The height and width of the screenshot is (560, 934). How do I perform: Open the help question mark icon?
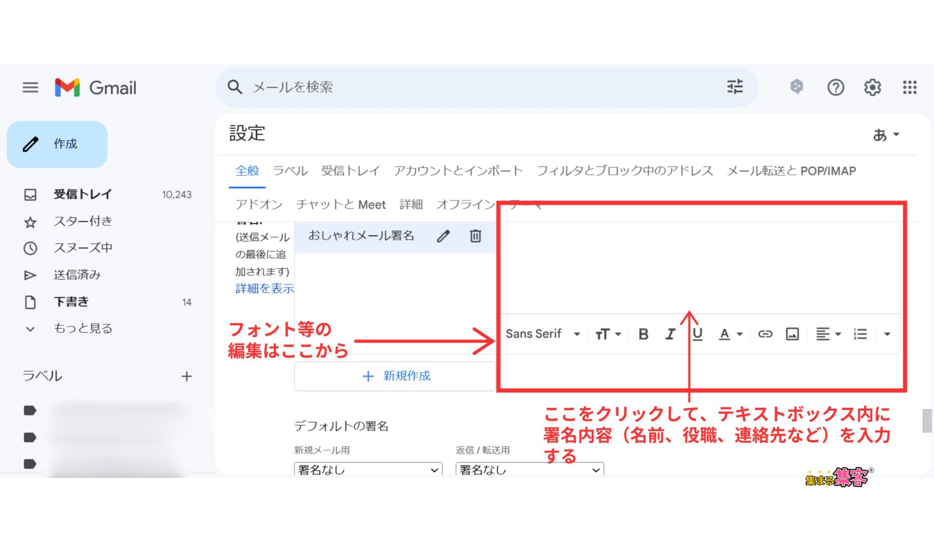pos(835,87)
